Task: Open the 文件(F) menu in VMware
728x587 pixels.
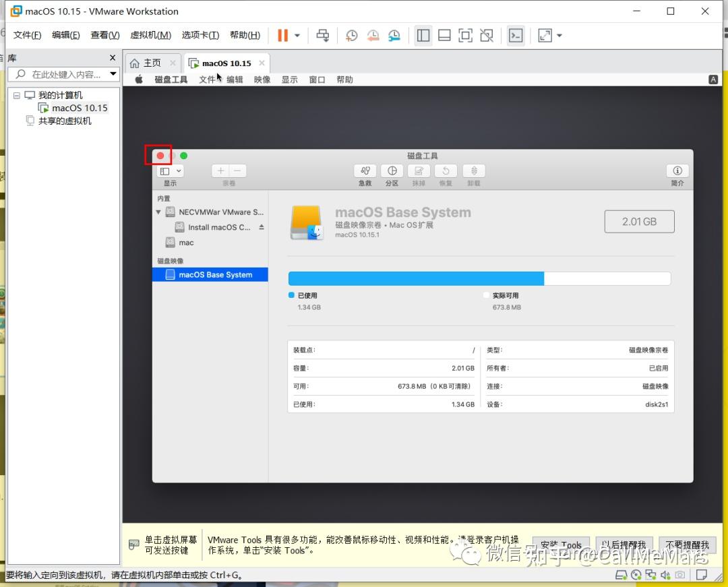Action: pos(27,35)
